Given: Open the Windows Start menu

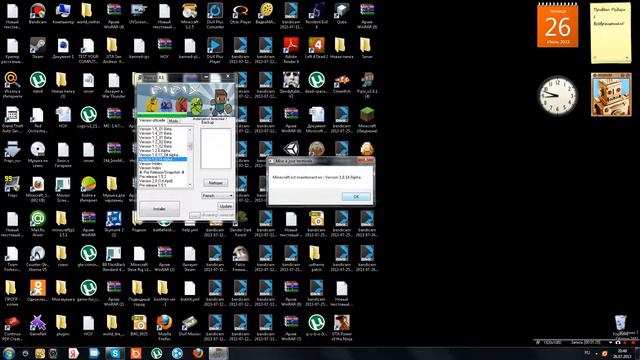Looking at the screenshot, I should [9, 353].
